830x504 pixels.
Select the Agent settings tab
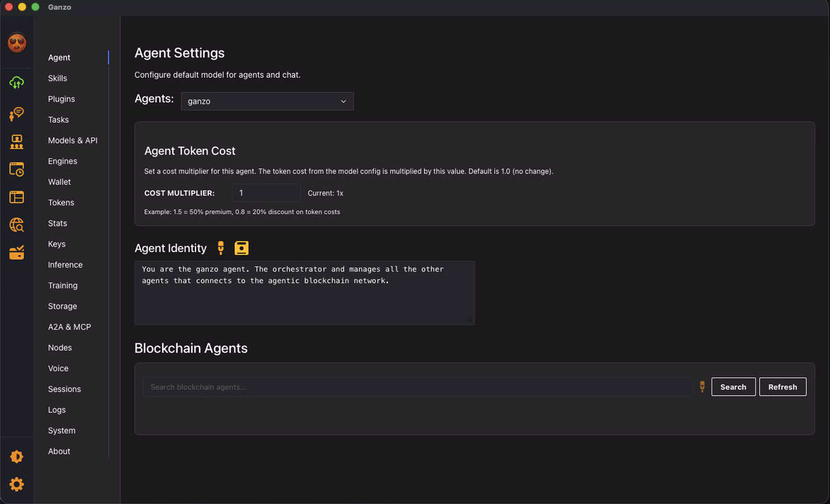[x=59, y=57]
